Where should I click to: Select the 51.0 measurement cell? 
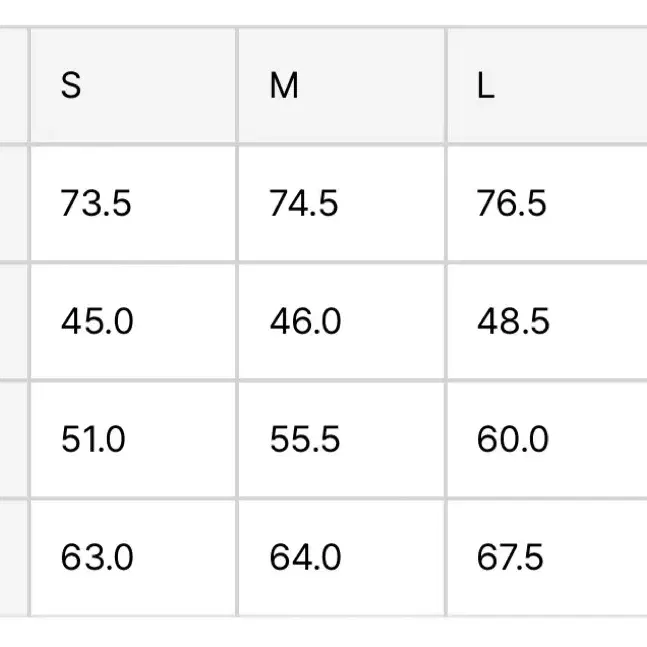coord(133,439)
